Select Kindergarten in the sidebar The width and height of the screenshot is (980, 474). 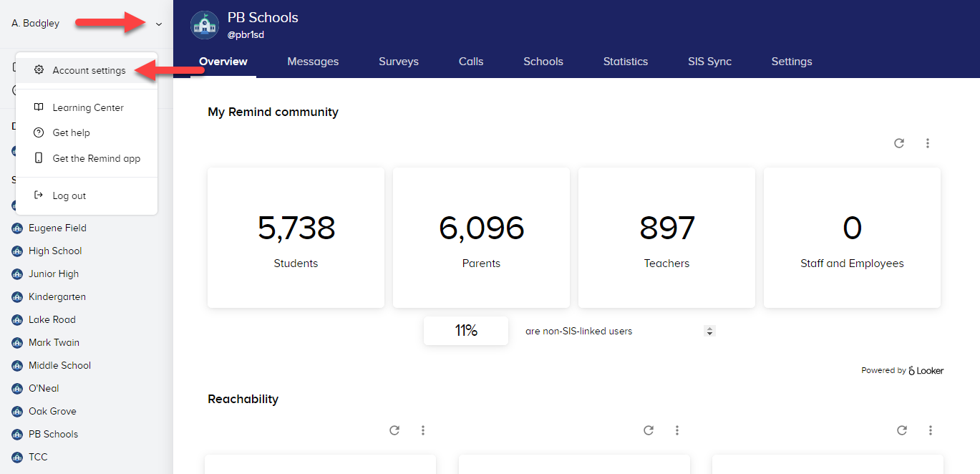pos(57,296)
